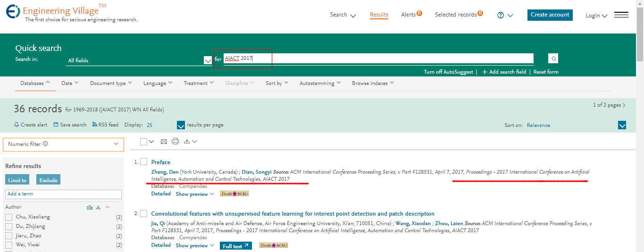This screenshot has height=252, width=644.
Task: Click the Add a term field
Action: click(x=63, y=194)
